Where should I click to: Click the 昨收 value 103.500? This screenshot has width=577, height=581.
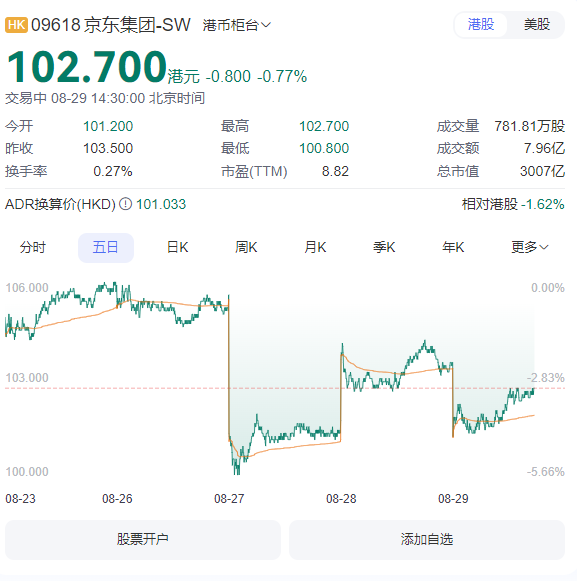108,149
